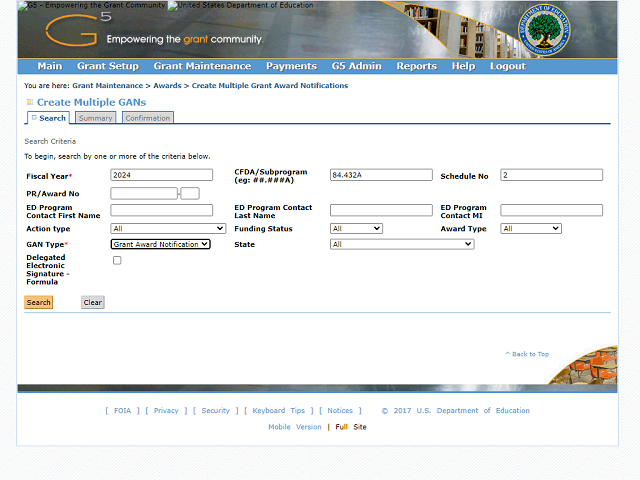The height and width of the screenshot is (480, 640).
Task: Click the Clear button
Action: (x=93, y=302)
